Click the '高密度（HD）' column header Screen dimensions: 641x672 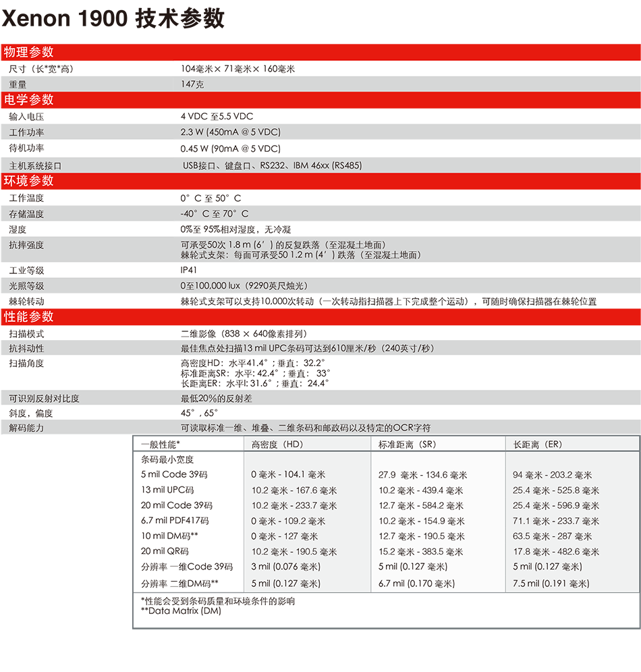[277, 445]
